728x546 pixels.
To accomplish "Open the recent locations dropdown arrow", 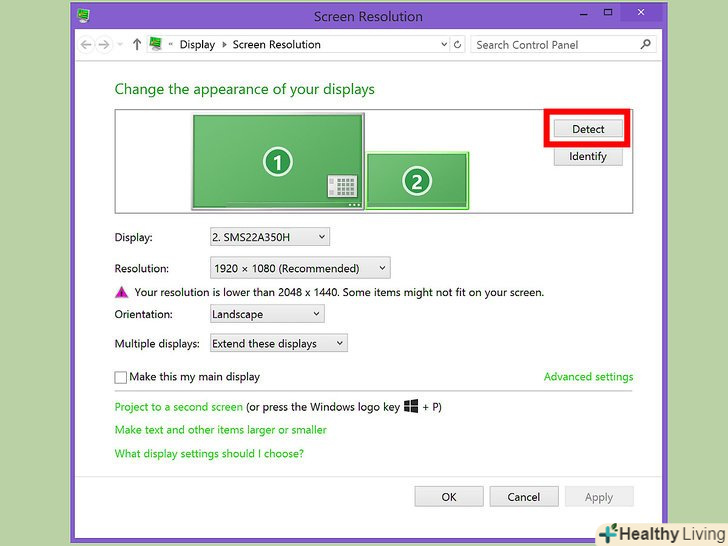I will coord(120,45).
